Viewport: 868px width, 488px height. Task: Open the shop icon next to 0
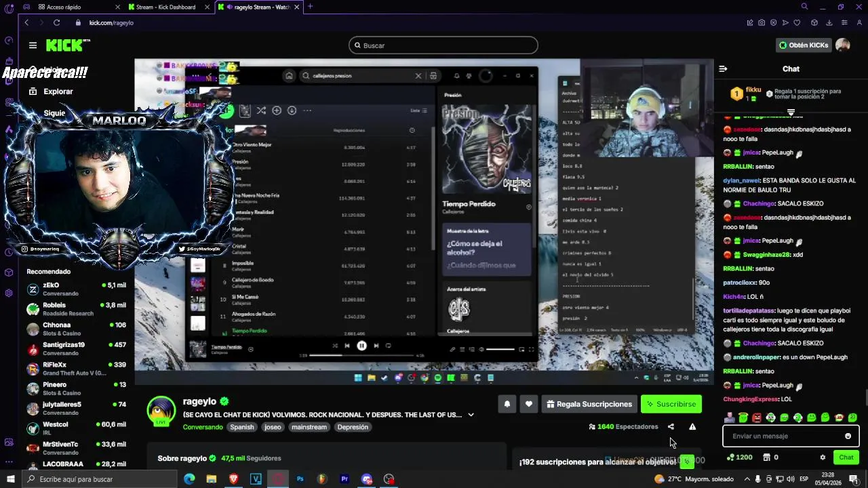click(x=766, y=457)
